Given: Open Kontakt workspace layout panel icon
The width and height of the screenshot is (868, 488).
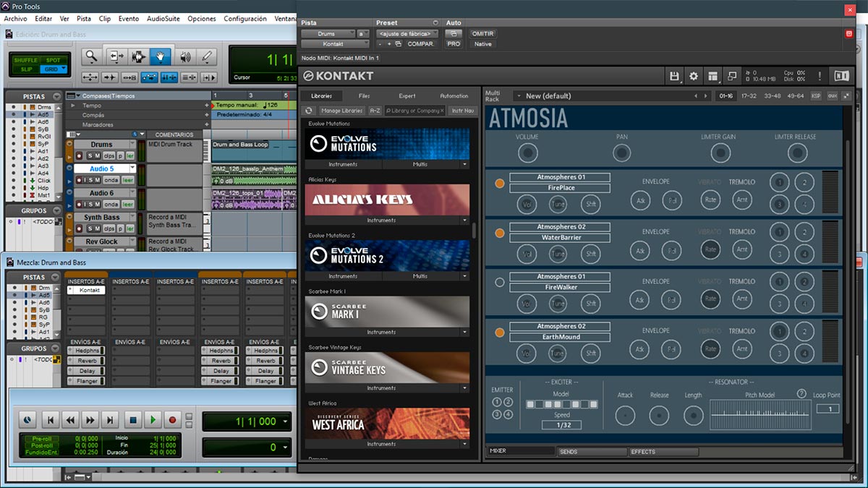Looking at the screenshot, I should pos(713,76).
